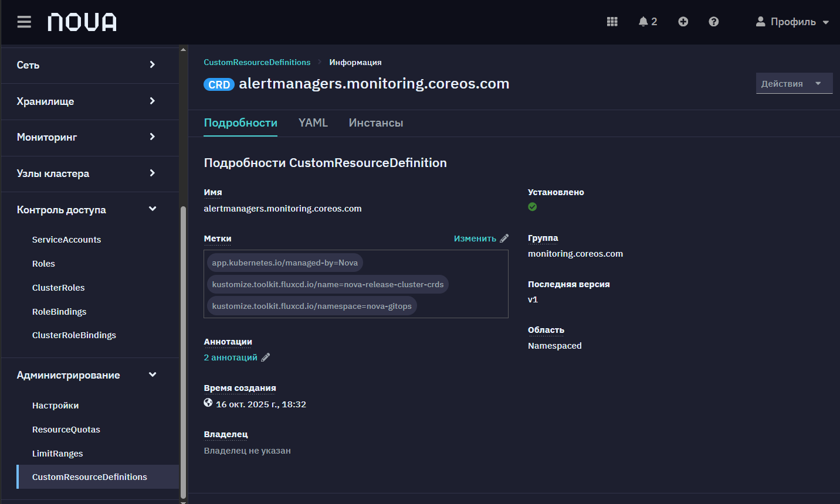Open the help question mark icon
The image size is (840, 504).
click(x=714, y=22)
